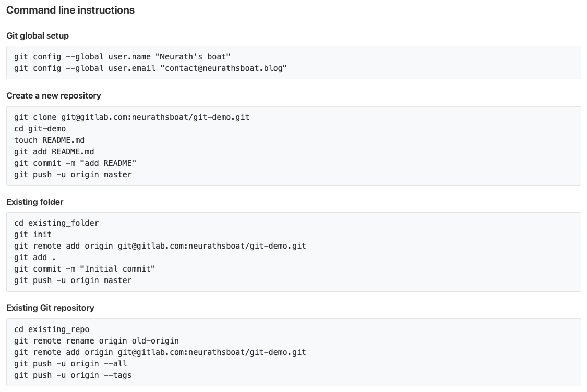Click the commit "Initial commit" line
Screen dimensions: 587x392
pyautogui.click(x=85, y=269)
